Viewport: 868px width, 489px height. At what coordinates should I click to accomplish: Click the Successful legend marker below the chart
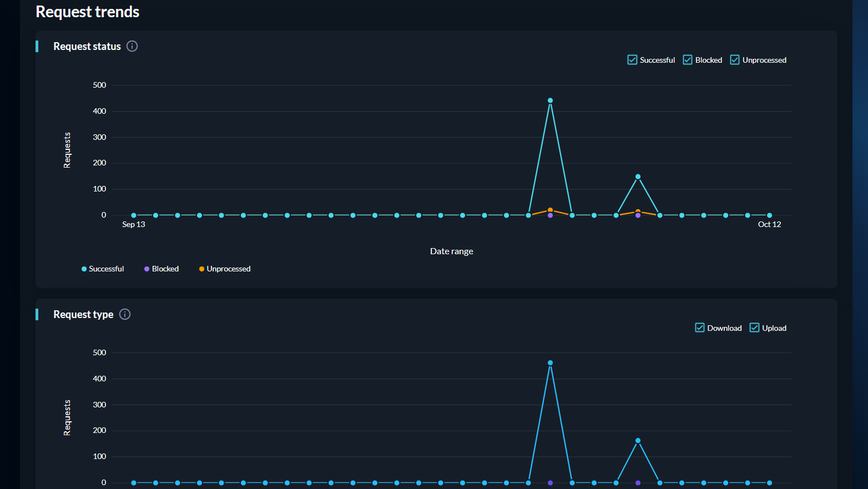point(84,269)
